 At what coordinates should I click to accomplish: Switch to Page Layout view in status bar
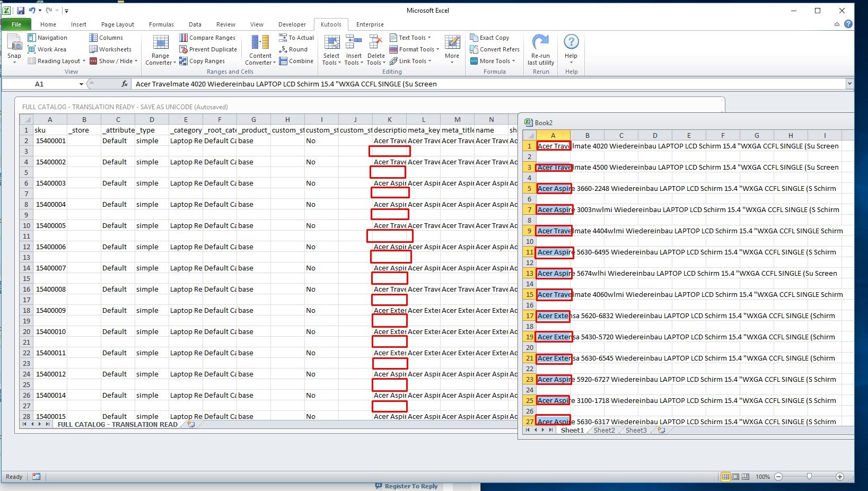(x=735, y=477)
